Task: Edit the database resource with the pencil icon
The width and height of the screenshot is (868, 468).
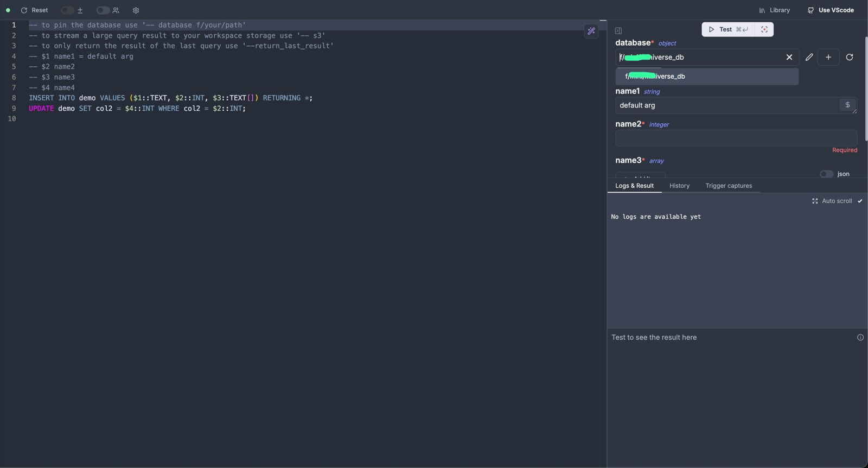Action: 809,57
